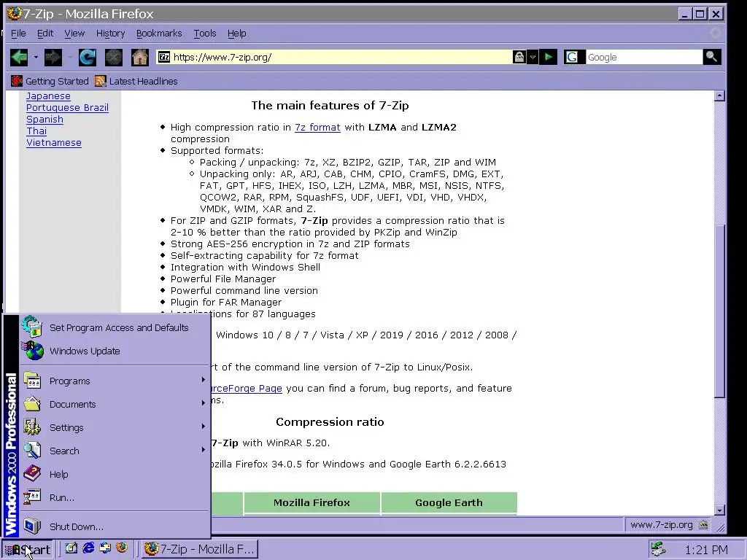Expand the Search submenu

pos(115,451)
